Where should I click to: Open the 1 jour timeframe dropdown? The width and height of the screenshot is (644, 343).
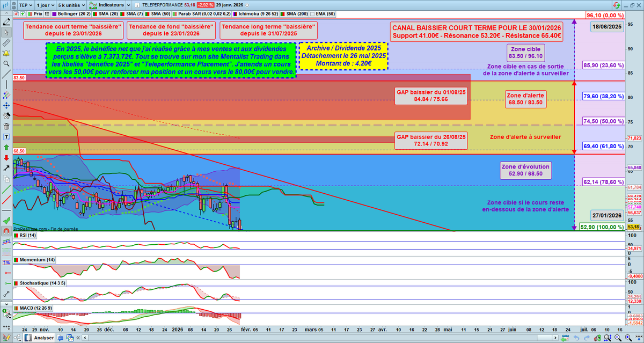pyautogui.click(x=46, y=5)
